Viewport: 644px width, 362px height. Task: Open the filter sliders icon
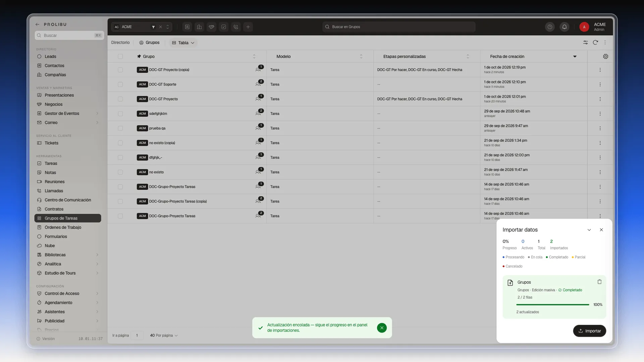585,43
